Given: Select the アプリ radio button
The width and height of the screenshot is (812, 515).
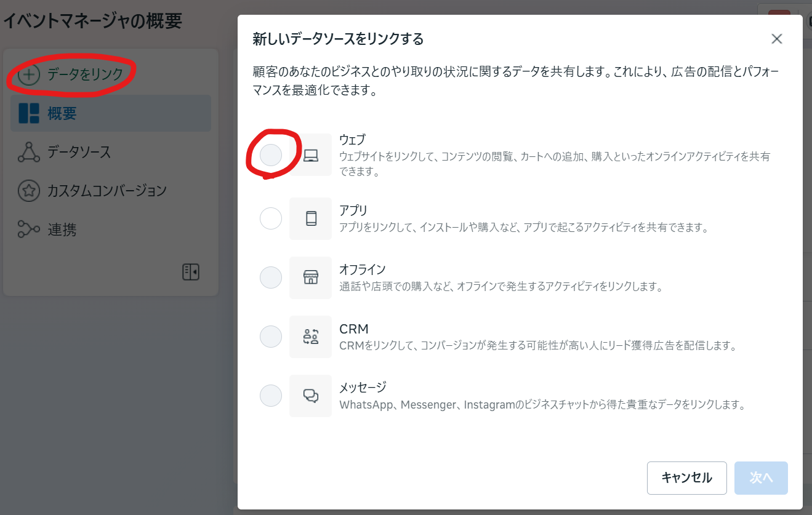Looking at the screenshot, I should click(271, 218).
